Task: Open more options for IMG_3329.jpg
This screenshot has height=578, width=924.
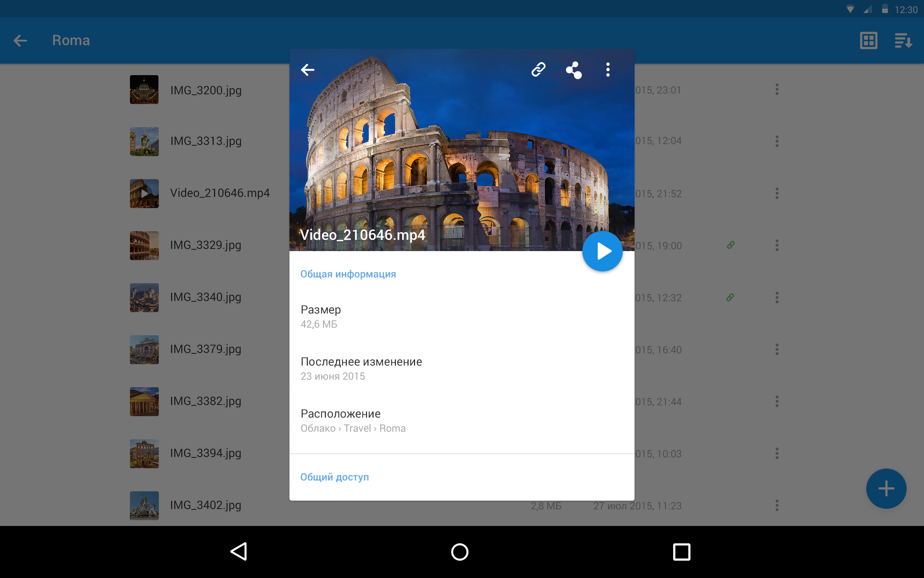Action: (777, 245)
